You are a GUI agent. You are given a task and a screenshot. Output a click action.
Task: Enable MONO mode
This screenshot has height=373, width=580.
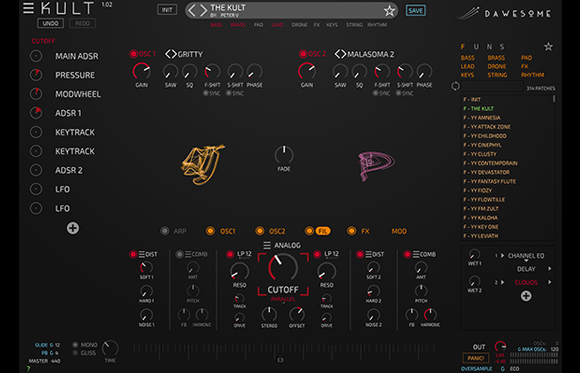click(x=75, y=345)
